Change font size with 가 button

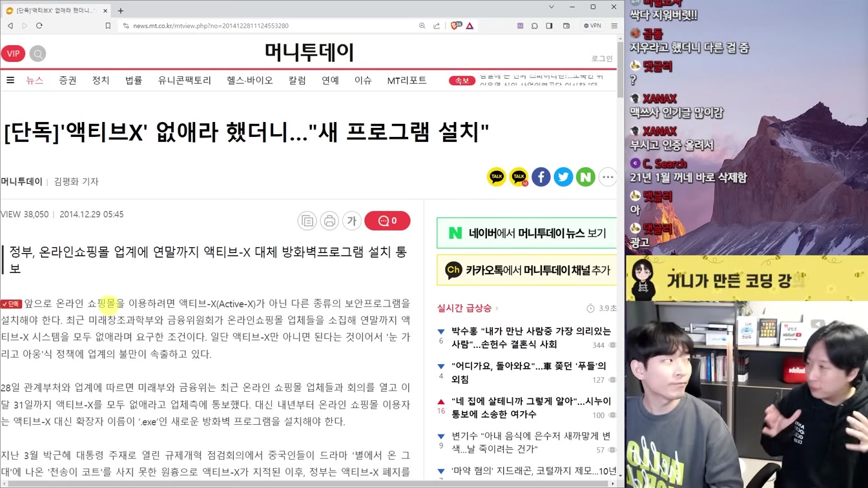[351, 221]
